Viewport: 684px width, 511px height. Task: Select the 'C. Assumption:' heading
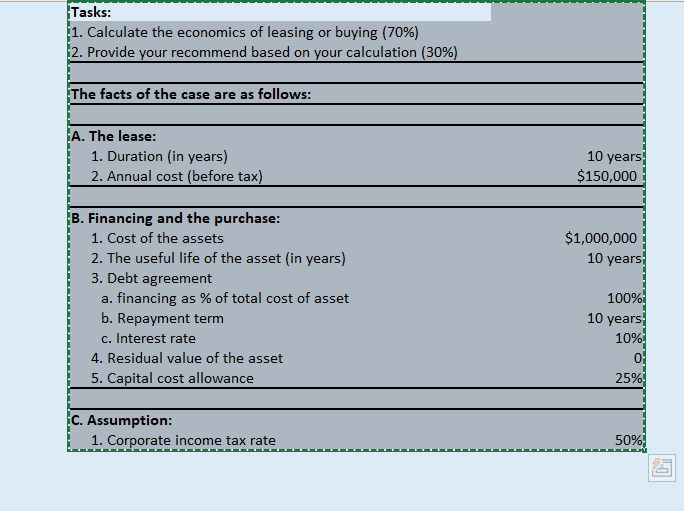click(x=121, y=420)
